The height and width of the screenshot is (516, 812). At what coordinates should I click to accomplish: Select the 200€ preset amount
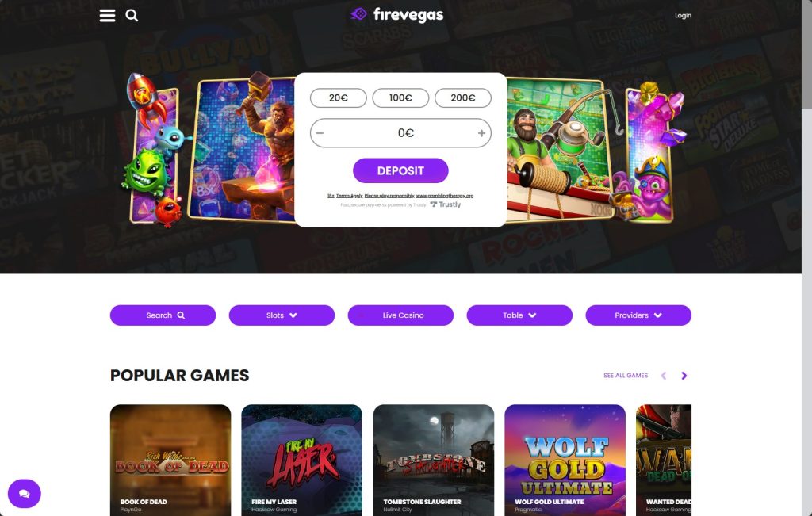point(463,97)
